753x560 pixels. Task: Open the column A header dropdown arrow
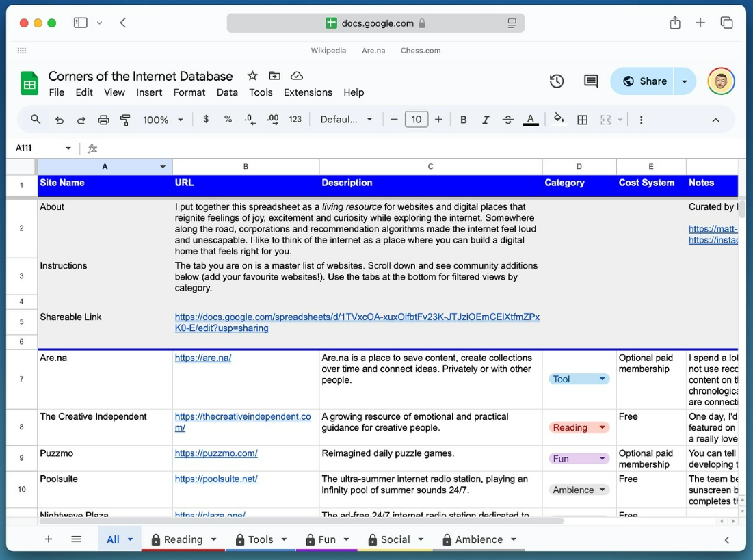click(x=163, y=167)
